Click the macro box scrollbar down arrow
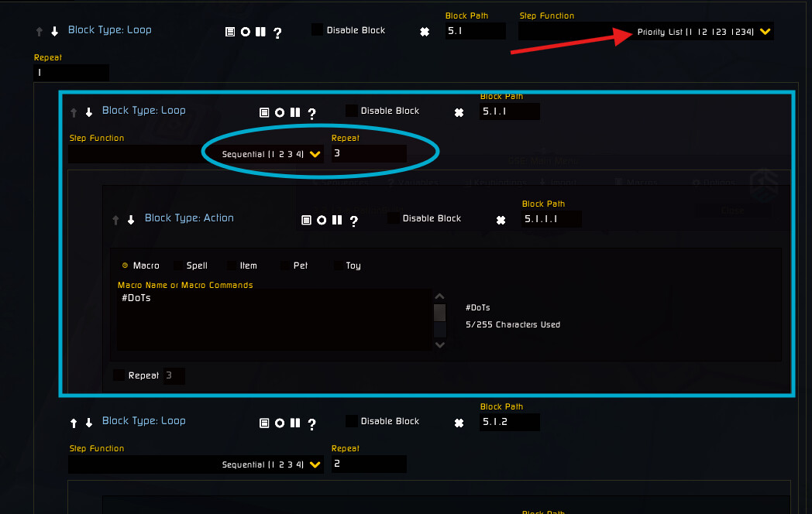This screenshot has width=812, height=514. (x=439, y=344)
